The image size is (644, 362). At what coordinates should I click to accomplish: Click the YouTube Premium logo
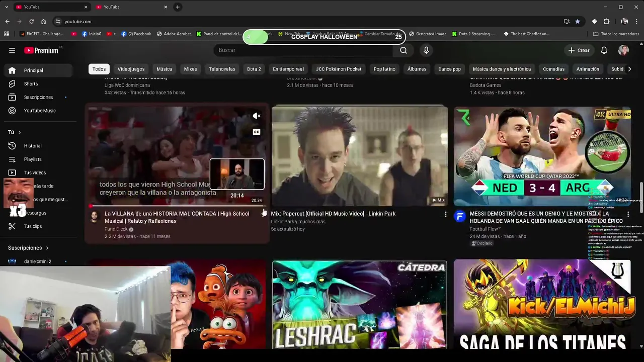pos(42,50)
